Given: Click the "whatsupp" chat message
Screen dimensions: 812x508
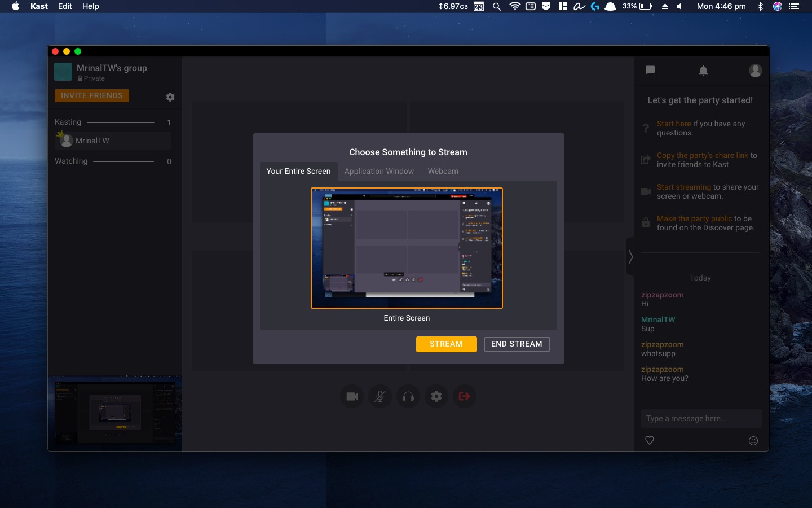Looking at the screenshot, I should [657, 353].
